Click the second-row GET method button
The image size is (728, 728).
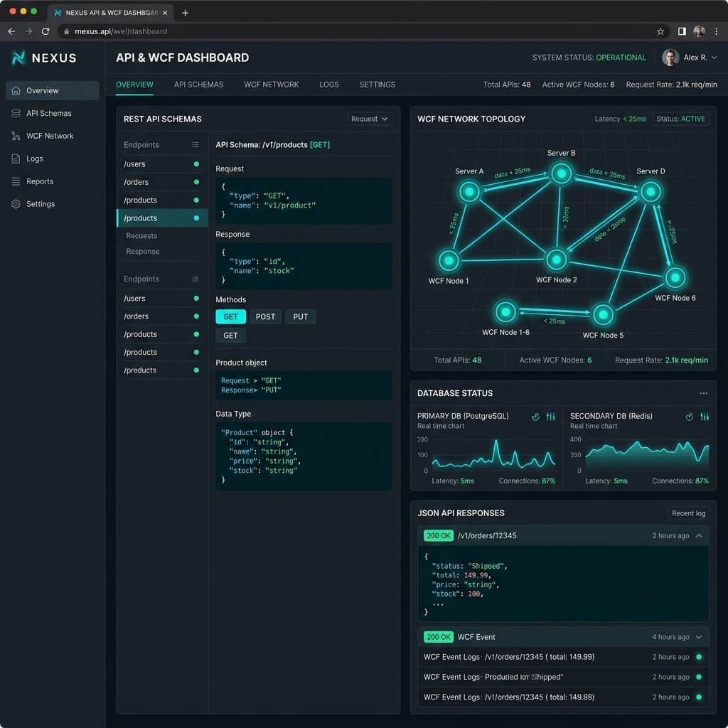[x=231, y=336]
